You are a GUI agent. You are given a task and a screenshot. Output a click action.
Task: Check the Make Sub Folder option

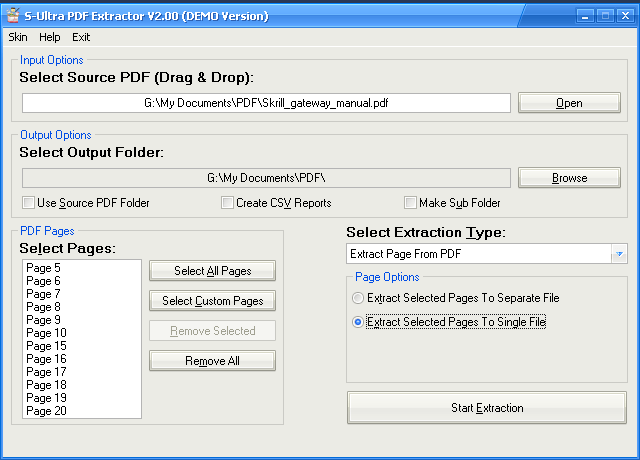(x=410, y=203)
